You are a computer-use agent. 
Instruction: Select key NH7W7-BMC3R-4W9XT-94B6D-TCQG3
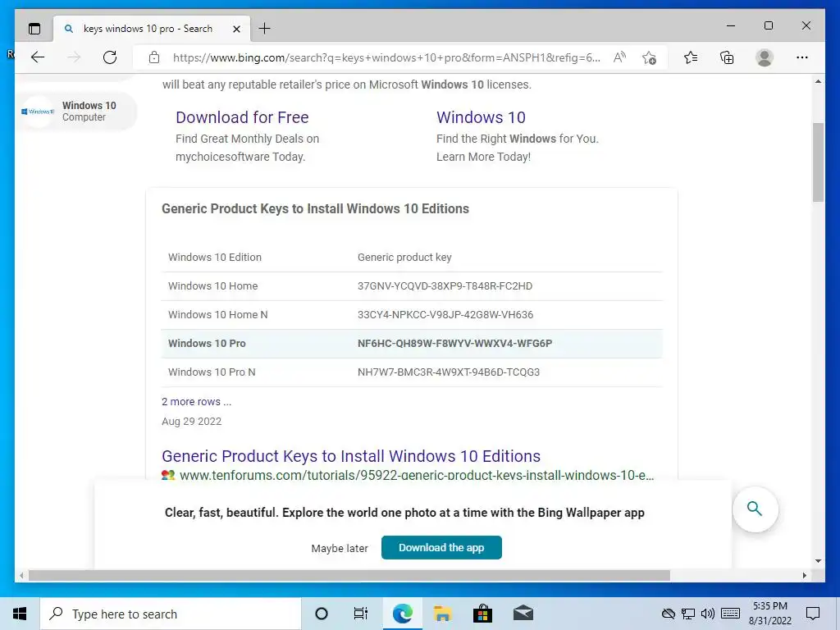(x=449, y=372)
